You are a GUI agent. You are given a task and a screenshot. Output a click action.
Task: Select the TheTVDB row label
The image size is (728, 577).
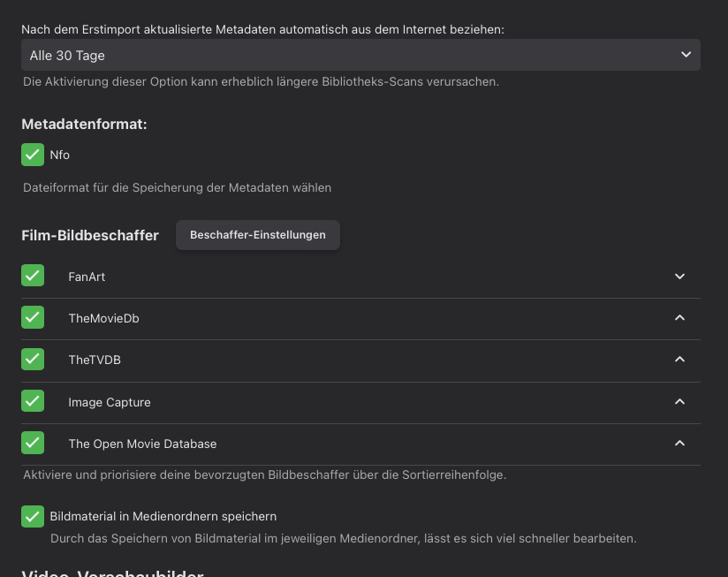tap(95, 360)
